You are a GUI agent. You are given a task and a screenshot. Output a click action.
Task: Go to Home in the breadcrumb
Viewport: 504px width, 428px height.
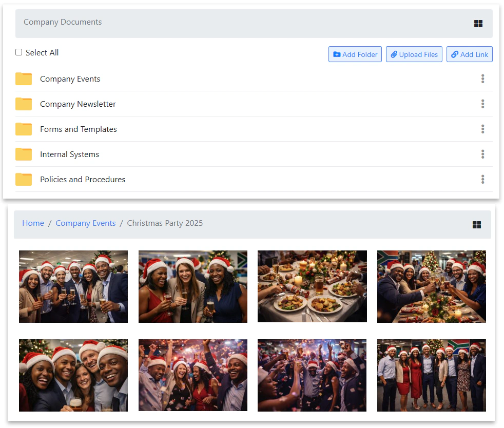pyautogui.click(x=33, y=223)
